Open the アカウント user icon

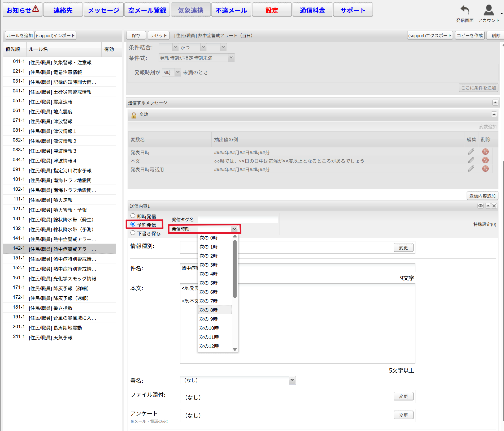tap(489, 10)
